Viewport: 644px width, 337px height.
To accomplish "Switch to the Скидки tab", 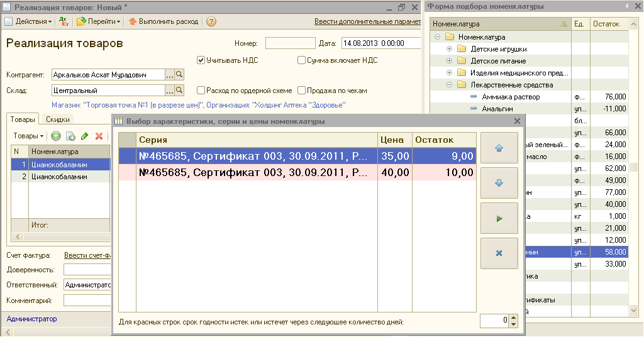I will [58, 119].
